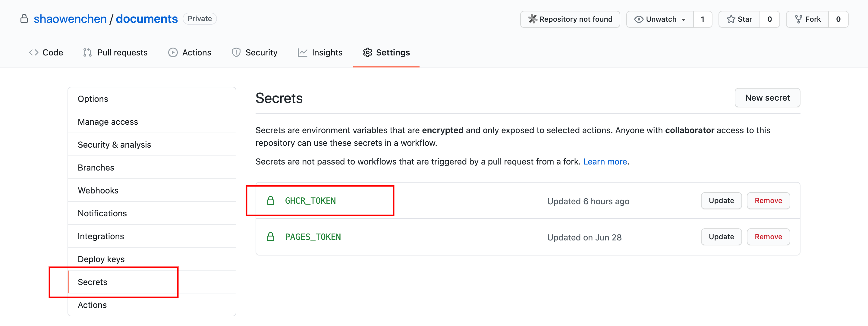The width and height of the screenshot is (868, 326).
Task: Update the GHCR_TOKEN secret
Action: tap(721, 201)
